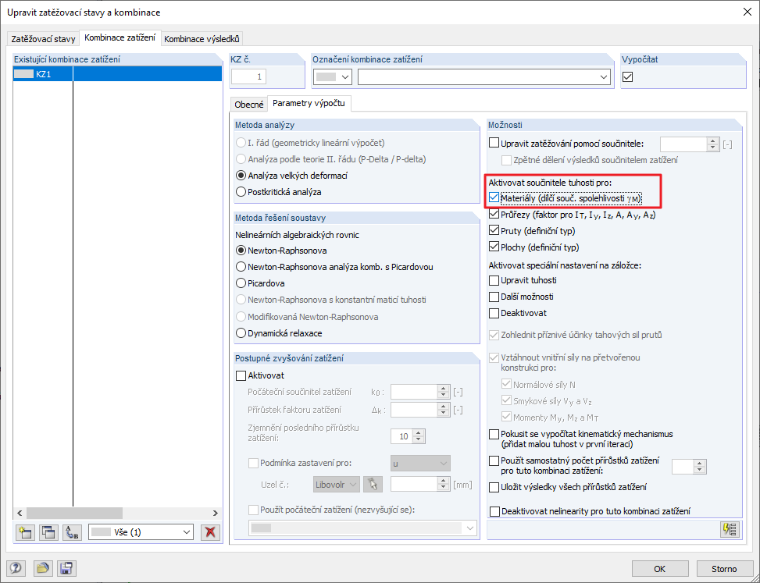Click the save diskette icon at bottom

click(66, 568)
